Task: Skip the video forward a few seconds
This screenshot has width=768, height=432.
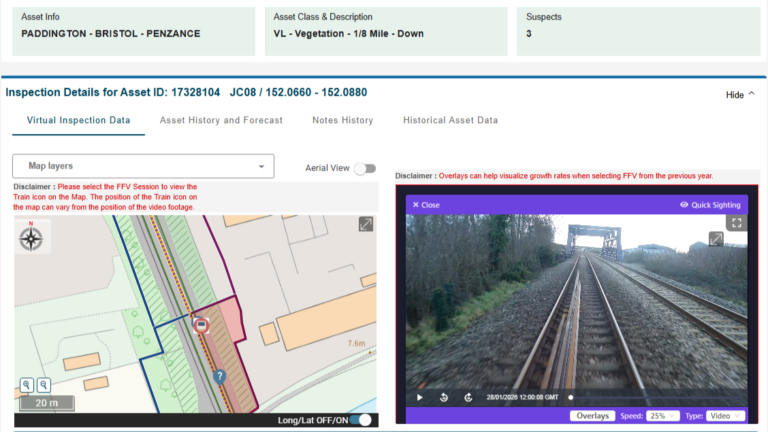Action: pos(468,397)
